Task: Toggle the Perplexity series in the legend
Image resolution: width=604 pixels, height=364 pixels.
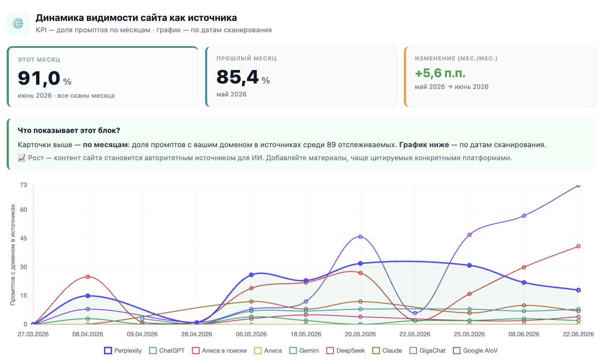Action: click(x=123, y=351)
